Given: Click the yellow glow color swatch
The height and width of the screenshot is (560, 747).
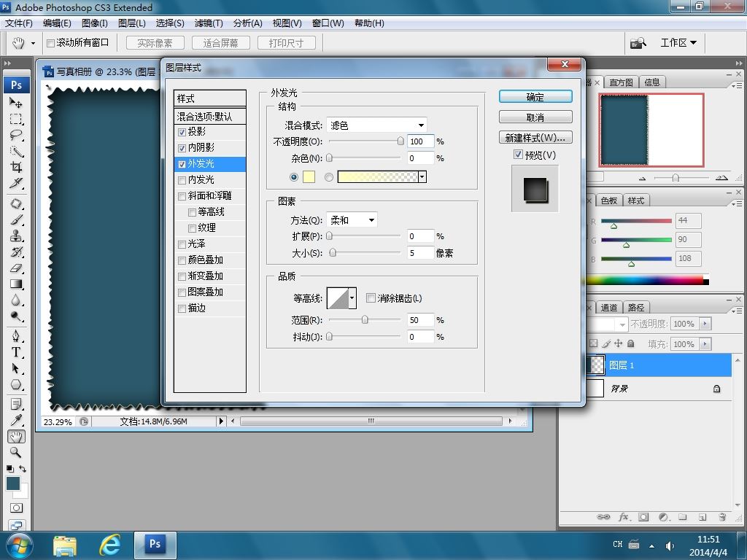Looking at the screenshot, I should pyautogui.click(x=309, y=177).
